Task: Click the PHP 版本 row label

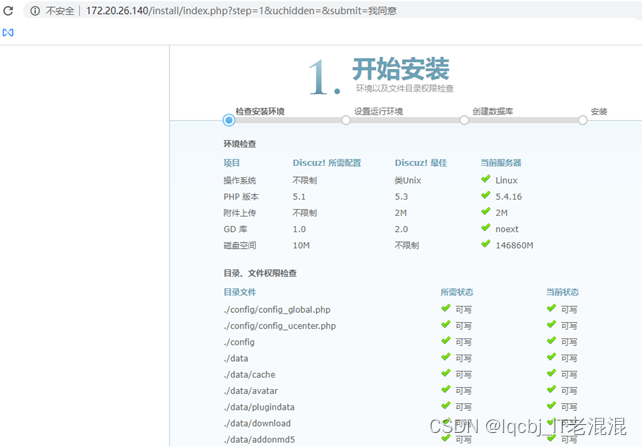Action: [241, 197]
